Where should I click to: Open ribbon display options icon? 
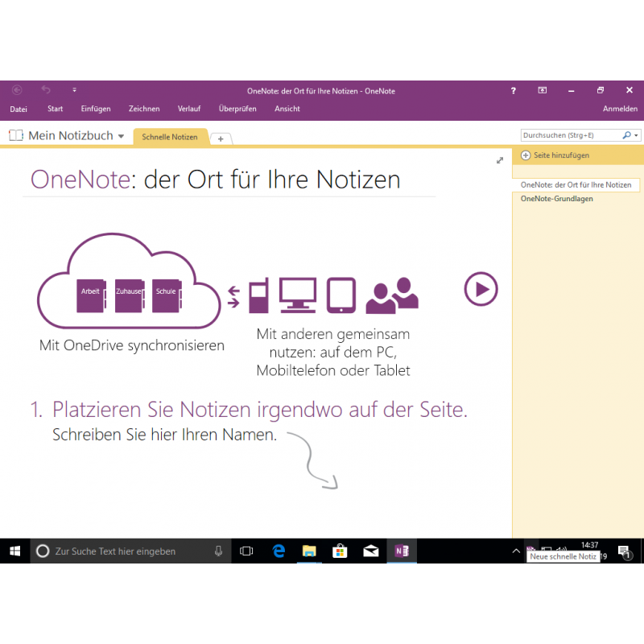point(543,91)
